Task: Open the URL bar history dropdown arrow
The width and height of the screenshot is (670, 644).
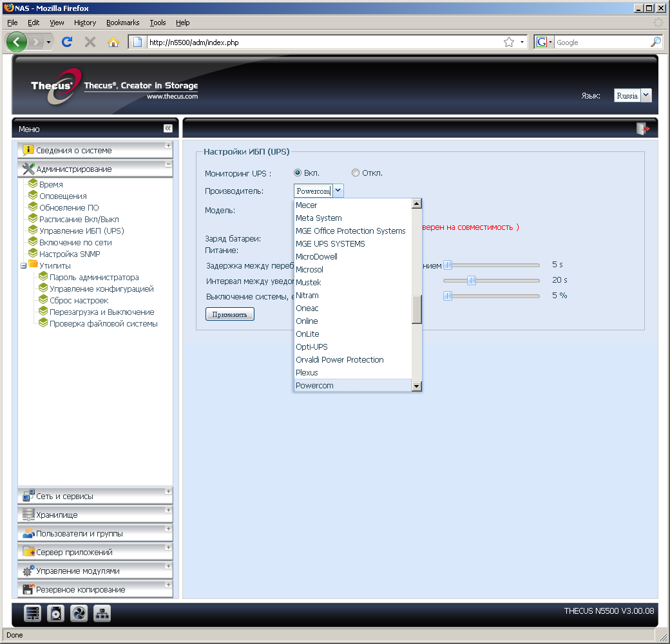Action: tap(522, 42)
